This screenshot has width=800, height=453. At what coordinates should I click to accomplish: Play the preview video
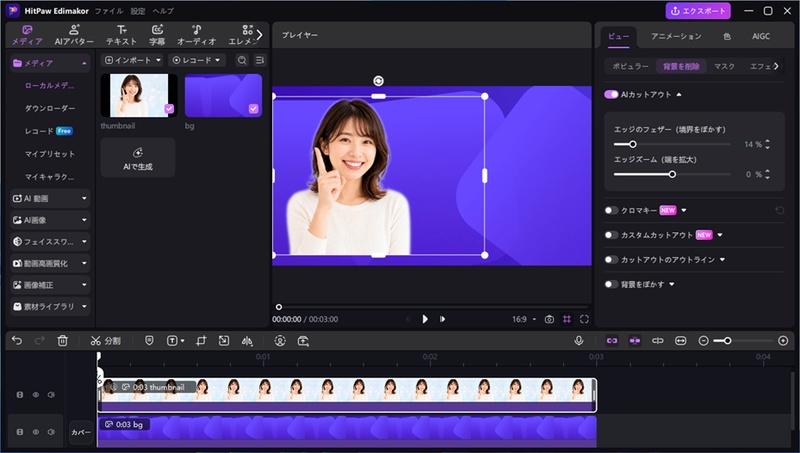pos(425,319)
